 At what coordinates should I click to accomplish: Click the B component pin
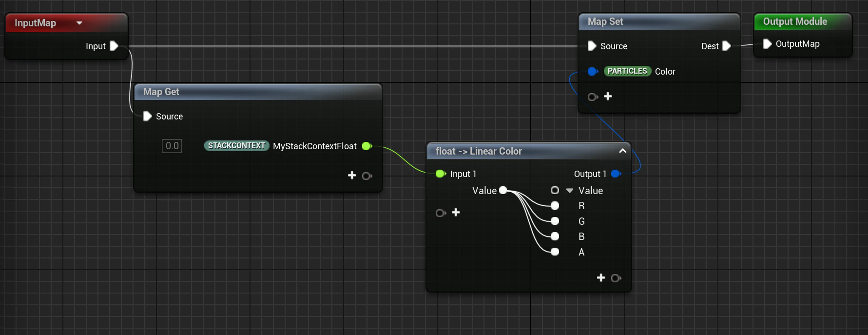coord(555,236)
